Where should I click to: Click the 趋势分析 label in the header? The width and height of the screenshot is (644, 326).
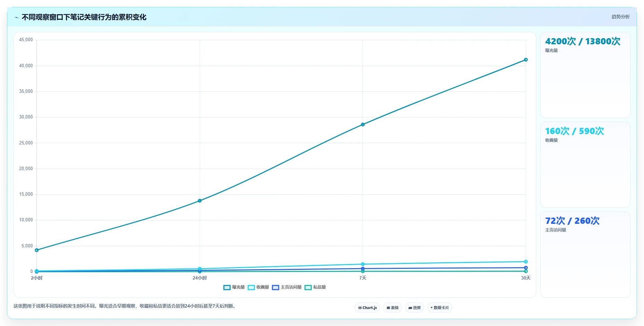pos(620,17)
